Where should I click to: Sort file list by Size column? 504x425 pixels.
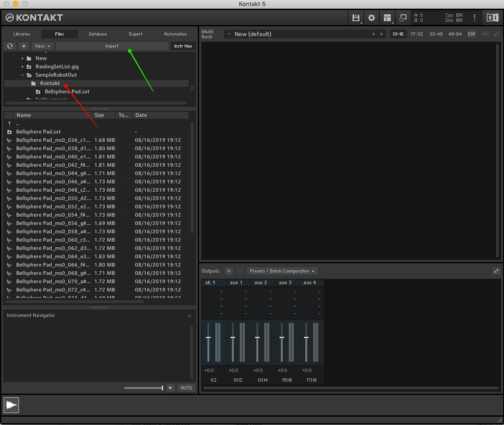point(103,115)
